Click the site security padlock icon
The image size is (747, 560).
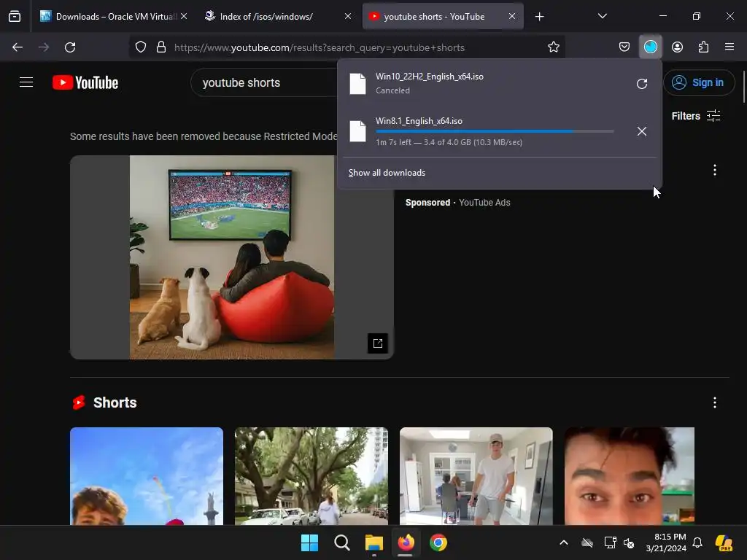[161, 47]
